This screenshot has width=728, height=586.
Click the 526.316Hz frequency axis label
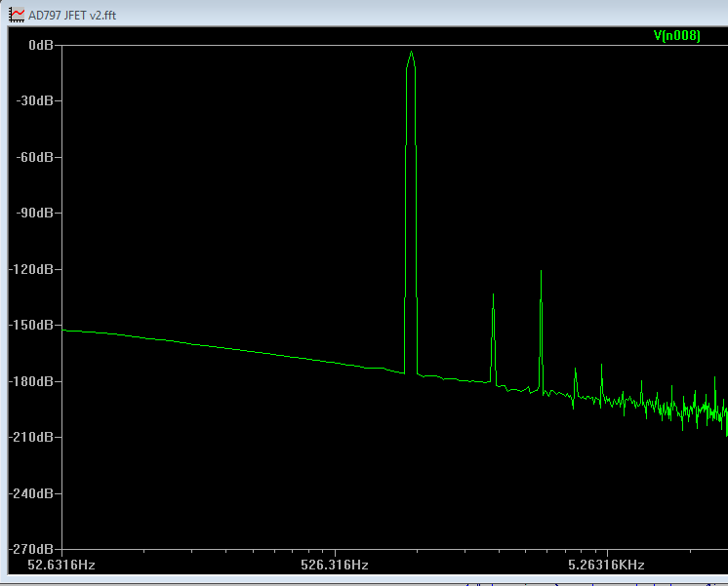point(335,565)
